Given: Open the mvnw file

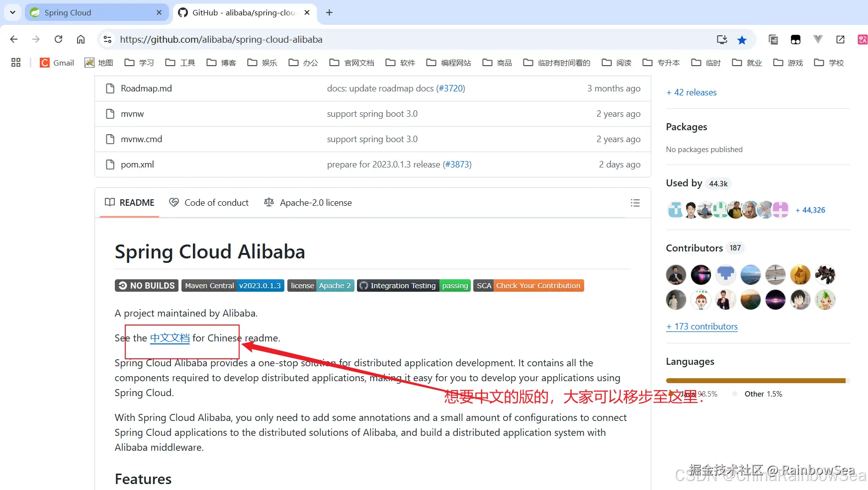Looking at the screenshot, I should coord(132,114).
